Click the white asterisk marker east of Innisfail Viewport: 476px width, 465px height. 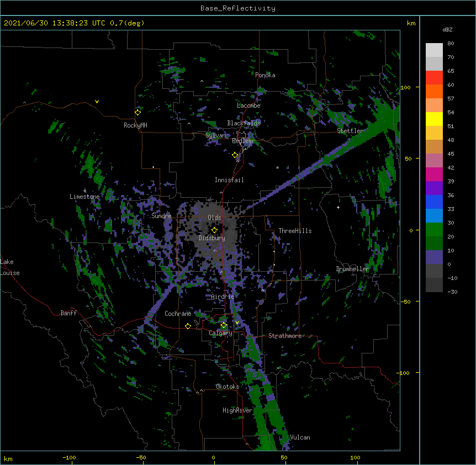[x=277, y=167]
